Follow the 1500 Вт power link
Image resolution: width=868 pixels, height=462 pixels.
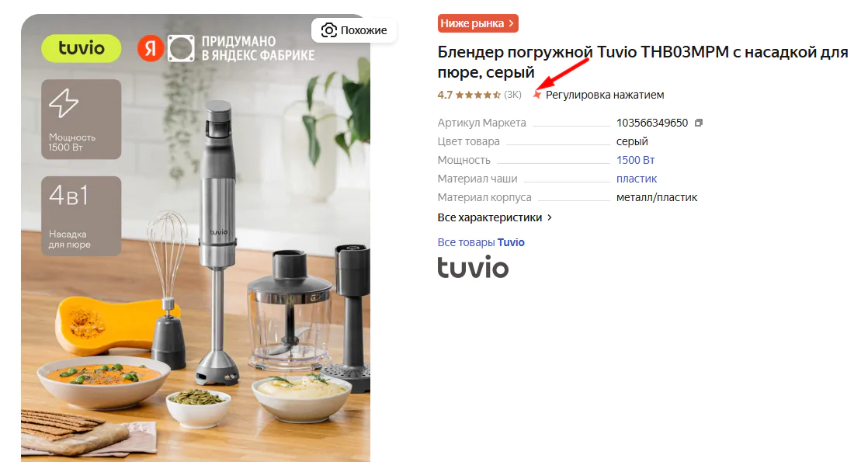(636, 160)
